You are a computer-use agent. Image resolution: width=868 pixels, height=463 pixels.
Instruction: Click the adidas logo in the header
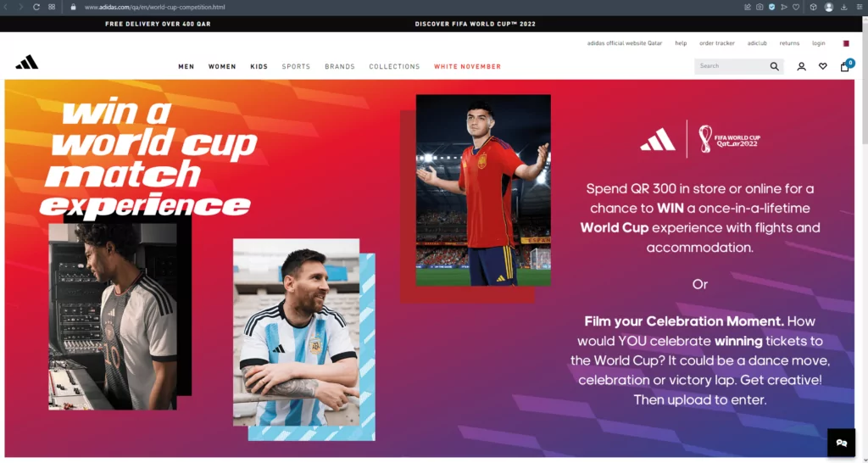26,63
